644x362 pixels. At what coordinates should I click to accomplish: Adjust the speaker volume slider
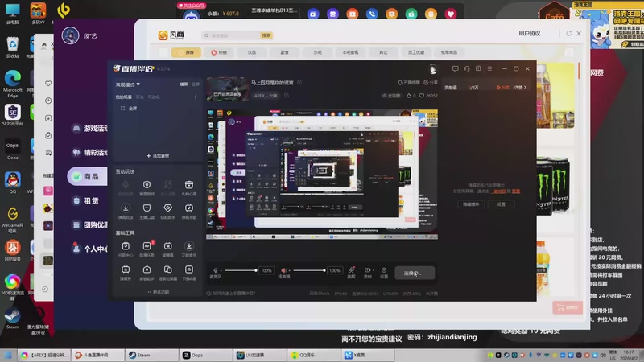[x=309, y=270]
